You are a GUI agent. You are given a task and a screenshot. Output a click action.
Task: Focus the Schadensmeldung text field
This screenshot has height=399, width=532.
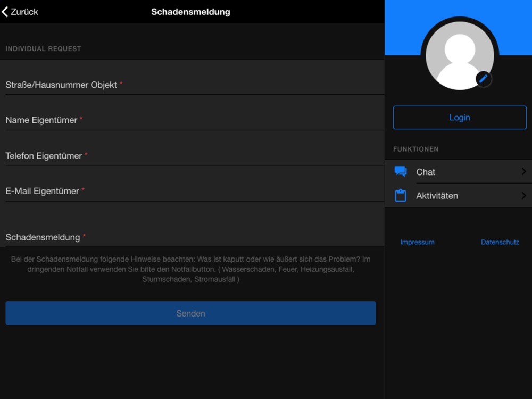[192, 225]
